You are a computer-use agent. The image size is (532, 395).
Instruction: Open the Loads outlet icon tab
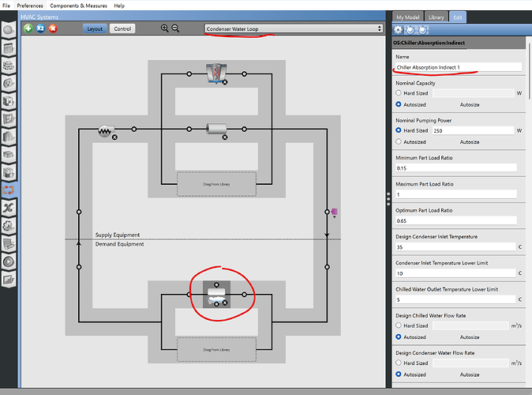click(x=9, y=83)
